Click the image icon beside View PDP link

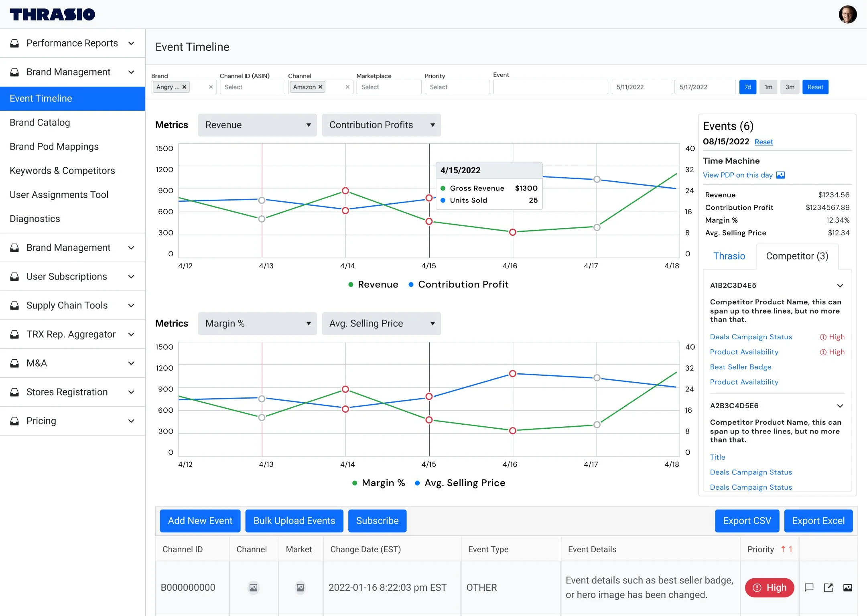[780, 175]
